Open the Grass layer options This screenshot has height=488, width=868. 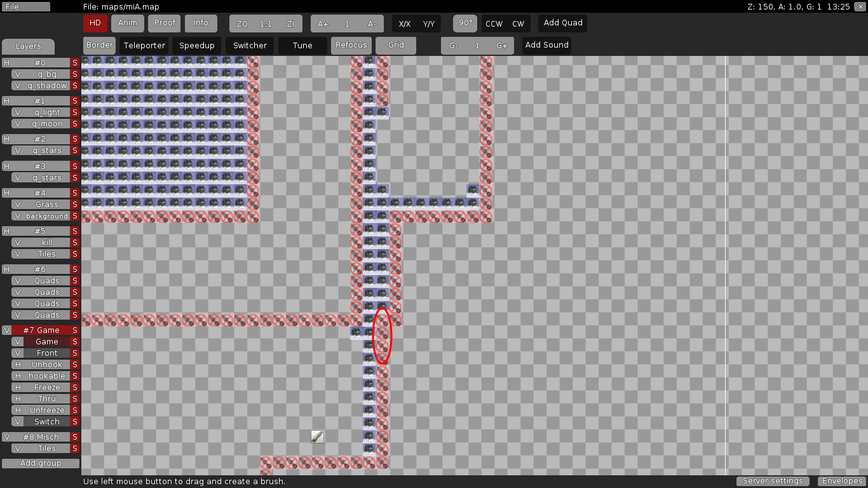[47, 205]
